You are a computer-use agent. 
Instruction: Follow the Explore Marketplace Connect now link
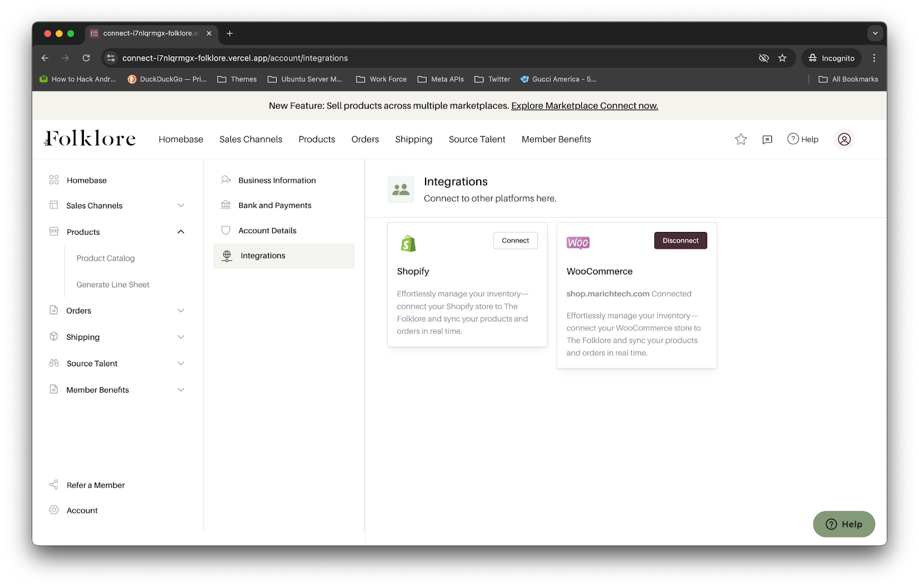[585, 106]
